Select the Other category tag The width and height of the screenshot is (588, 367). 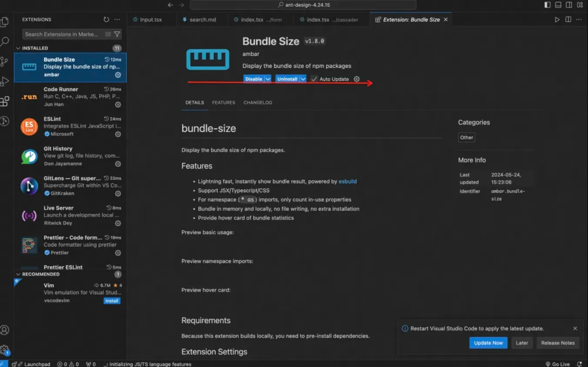point(467,137)
